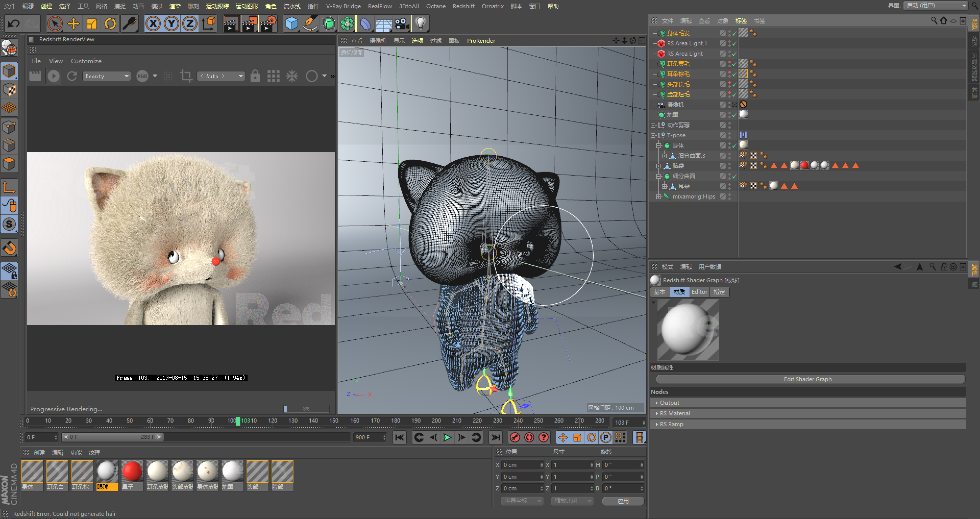
Task: Toggle the RenderView lock icon
Action: point(255,76)
